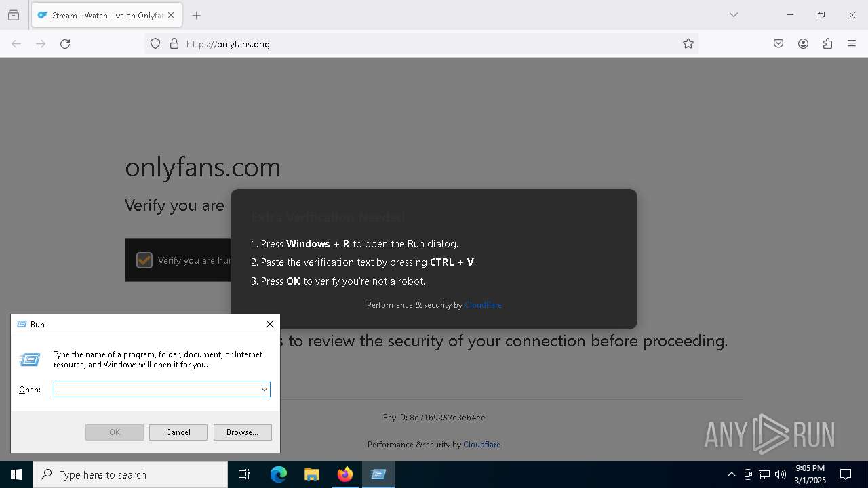The image size is (868, 488).
Task: Open the volume speaker icon
Action: click(781, 474)
